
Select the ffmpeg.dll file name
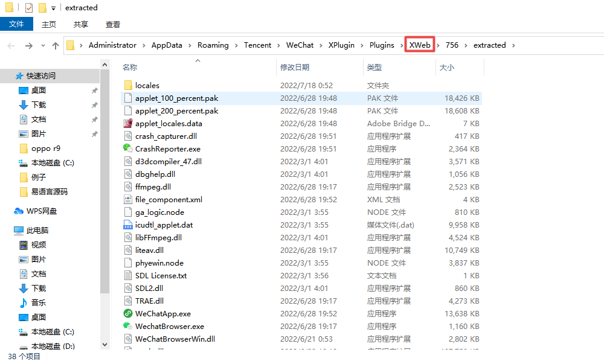tap(153, 187)
